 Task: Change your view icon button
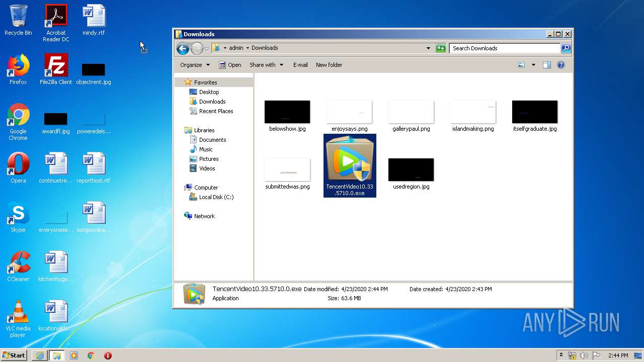[x=521, y=65]
